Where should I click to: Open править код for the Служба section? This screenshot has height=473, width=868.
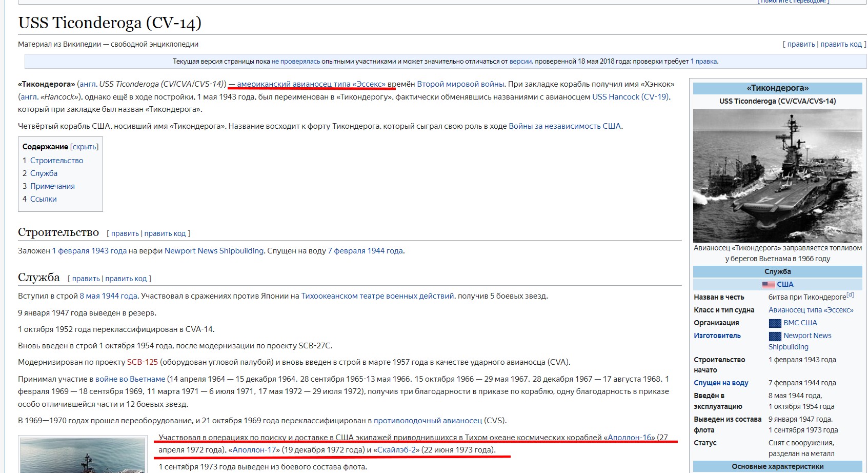(x=126, y=279)
